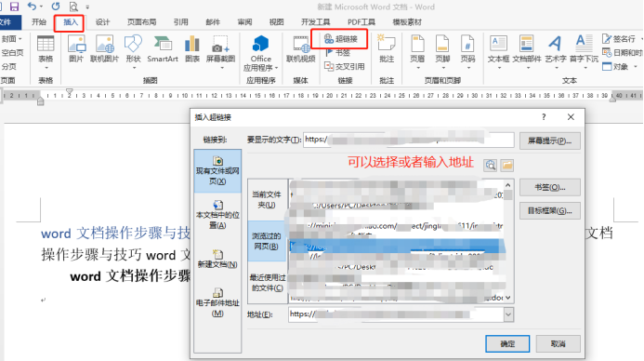Insert drop cap (首字下沉)
644x361 pixels.
584,52
